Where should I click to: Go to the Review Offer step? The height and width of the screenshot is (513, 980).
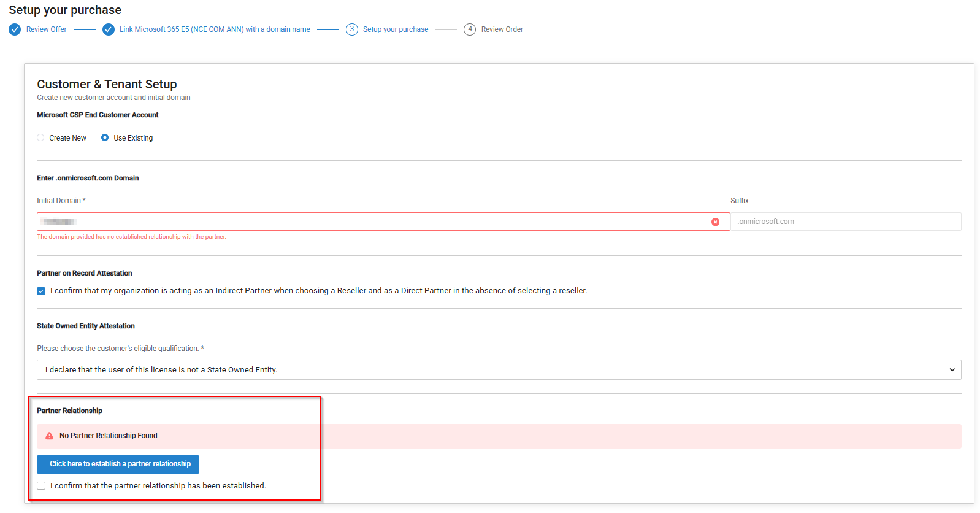pos(47,29)
